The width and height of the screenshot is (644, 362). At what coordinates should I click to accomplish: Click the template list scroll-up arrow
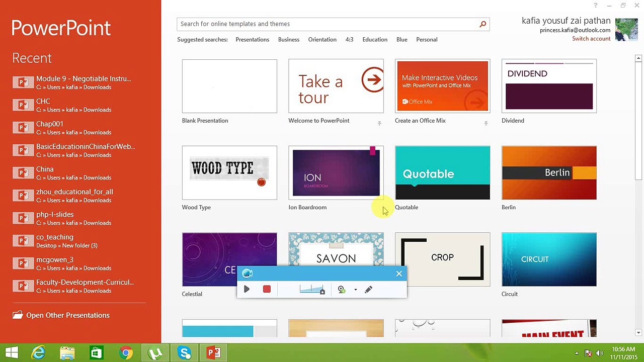[638, 59]
